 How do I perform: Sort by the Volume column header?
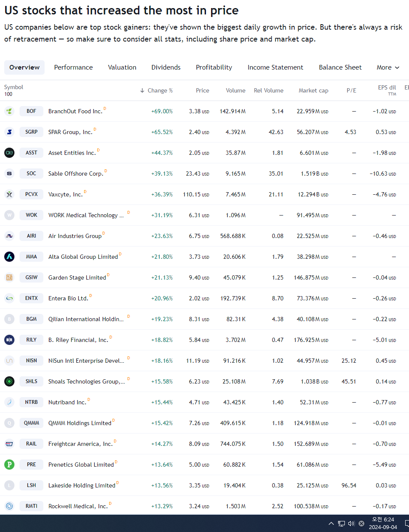[x=236, y=90]
